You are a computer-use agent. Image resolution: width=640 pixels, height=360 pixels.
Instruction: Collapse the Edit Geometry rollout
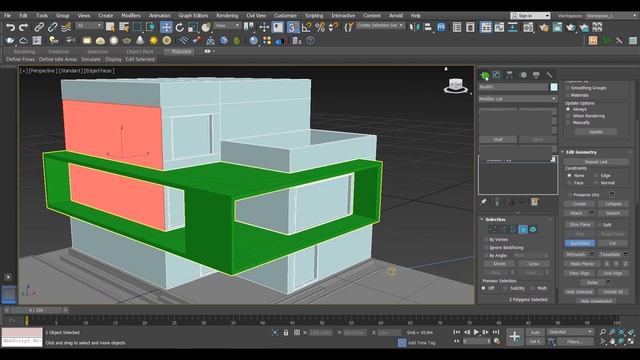click(562, 152)
